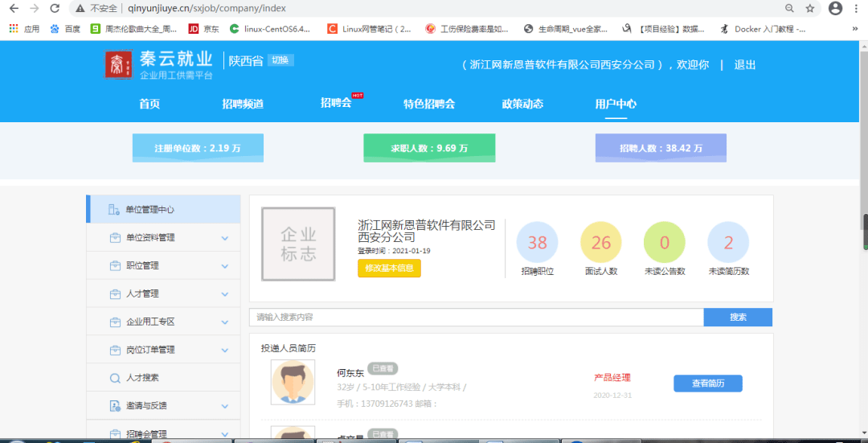Go back with browser back arrow
Screen dimensions: 868x443
point(14,8)
